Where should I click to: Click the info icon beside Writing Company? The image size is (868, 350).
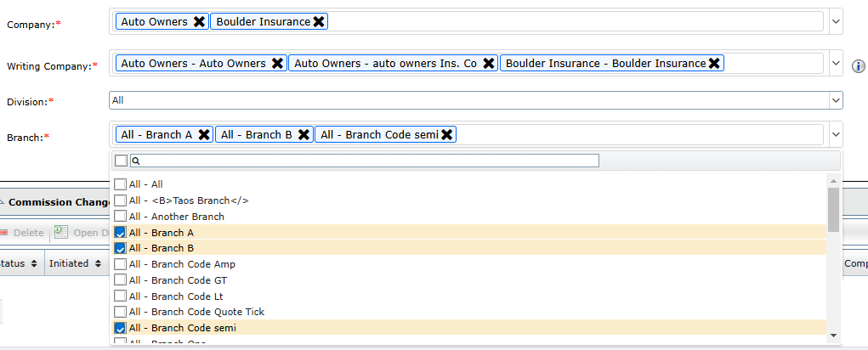point(858,66)
